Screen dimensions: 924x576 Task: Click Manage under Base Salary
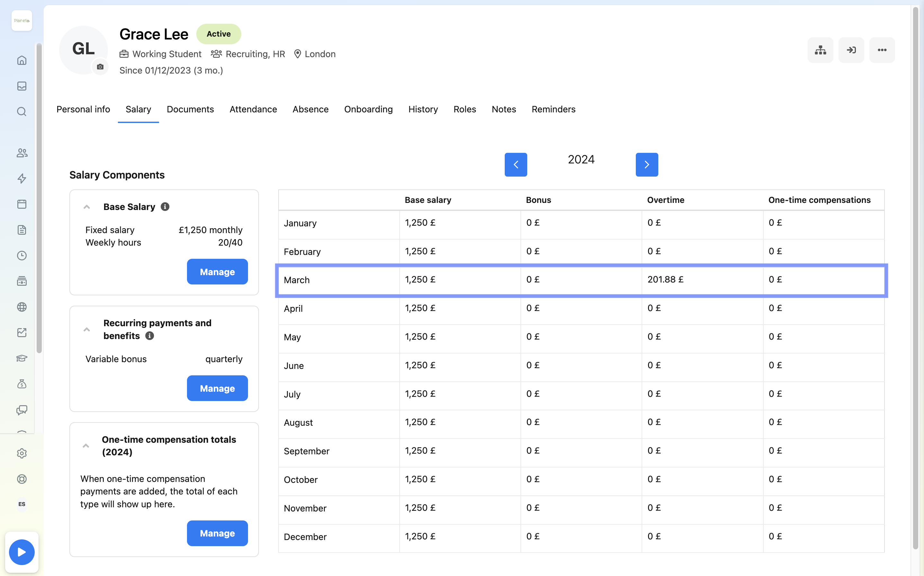pos(217,272)
